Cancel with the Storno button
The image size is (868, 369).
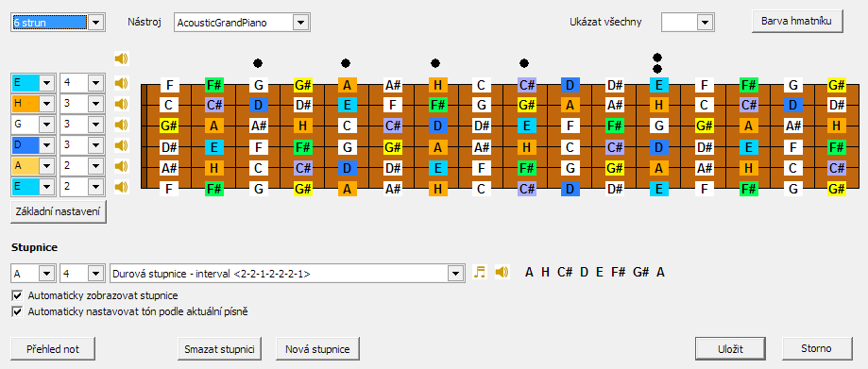(816, 348)
